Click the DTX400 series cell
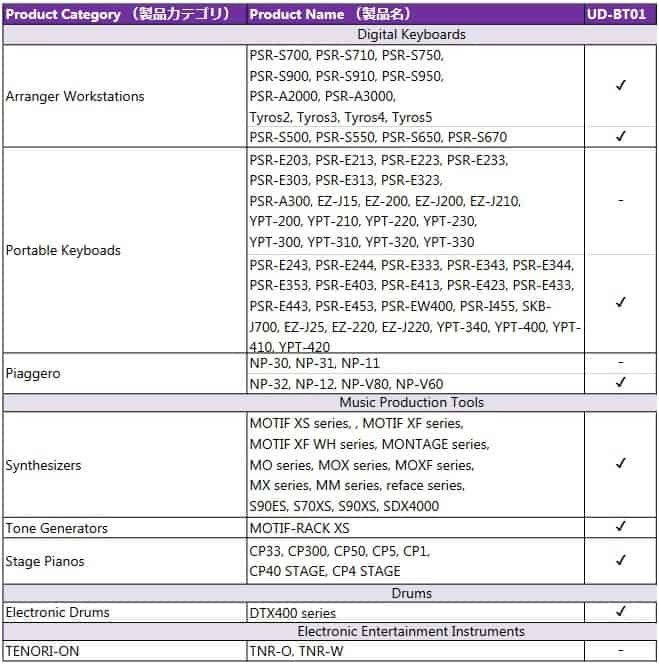 (416, 612)
